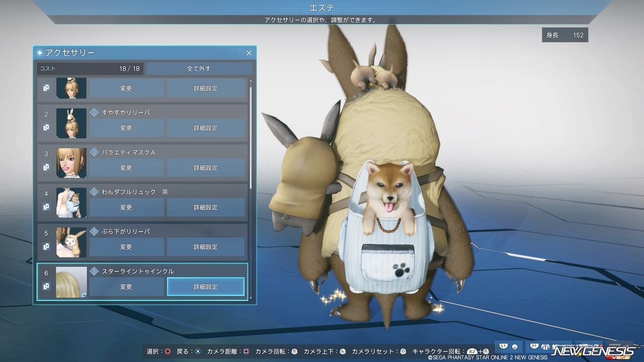Image resolution: width=644 pixels, height=362 pixels.
Task: Click the cost 3 diamond icon beside すやすやリリーパ
Action: (94, 113)
